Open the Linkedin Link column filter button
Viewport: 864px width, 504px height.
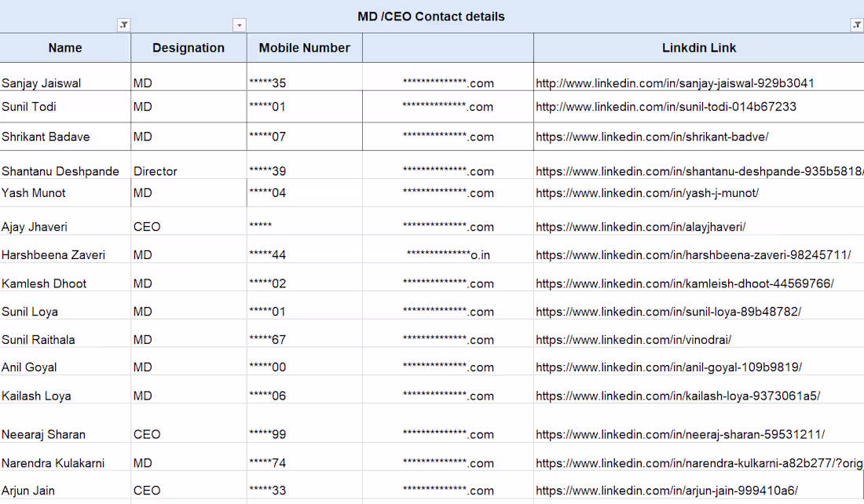click(x=857, y=25)
